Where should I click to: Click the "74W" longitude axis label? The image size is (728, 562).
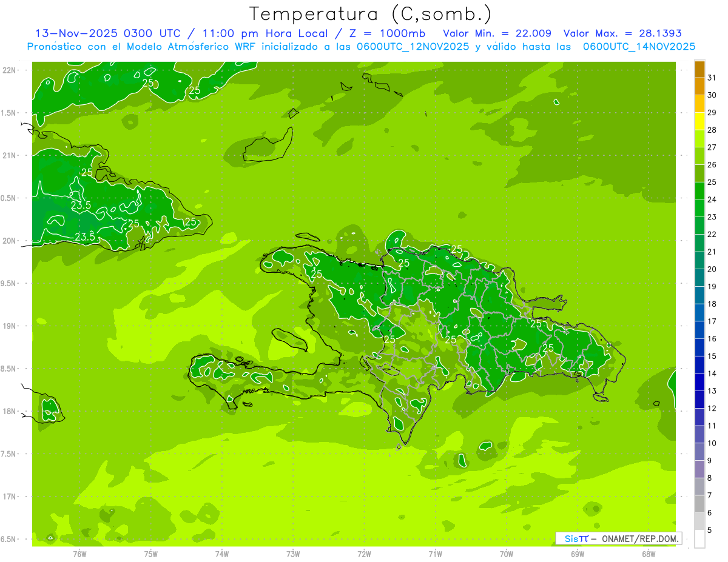point(222,554)
